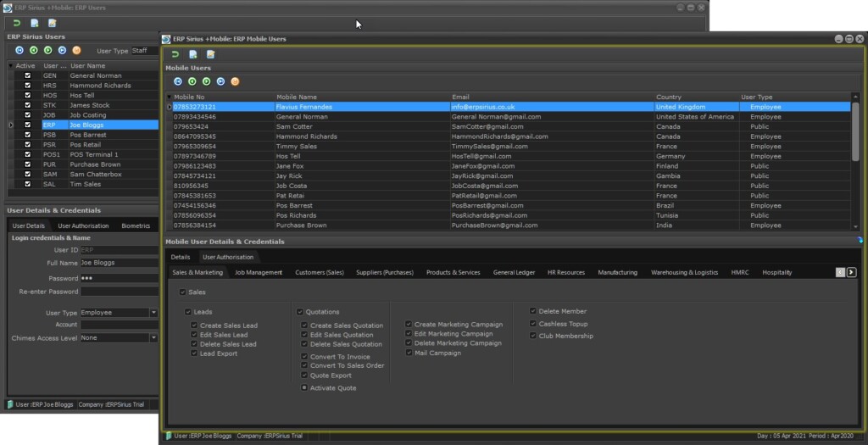Viewport: 868px width, 445px height.
Task: Go to next Mobile Users record
Action: coord(207,81)
